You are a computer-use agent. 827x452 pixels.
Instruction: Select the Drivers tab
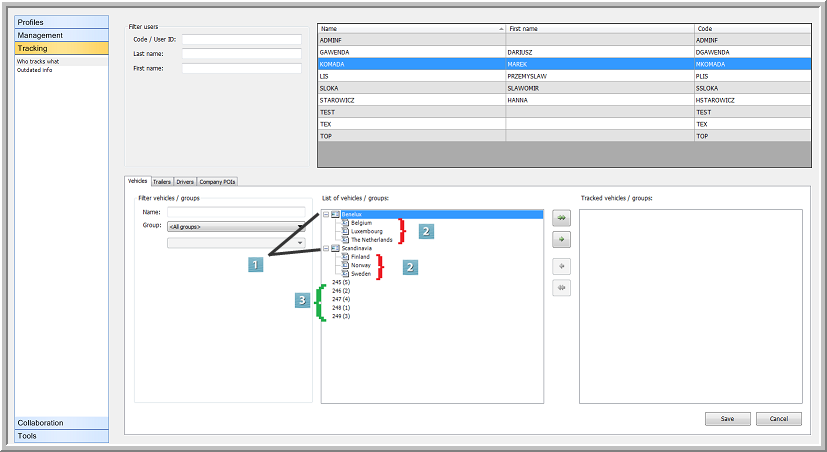tap(185, 182)
